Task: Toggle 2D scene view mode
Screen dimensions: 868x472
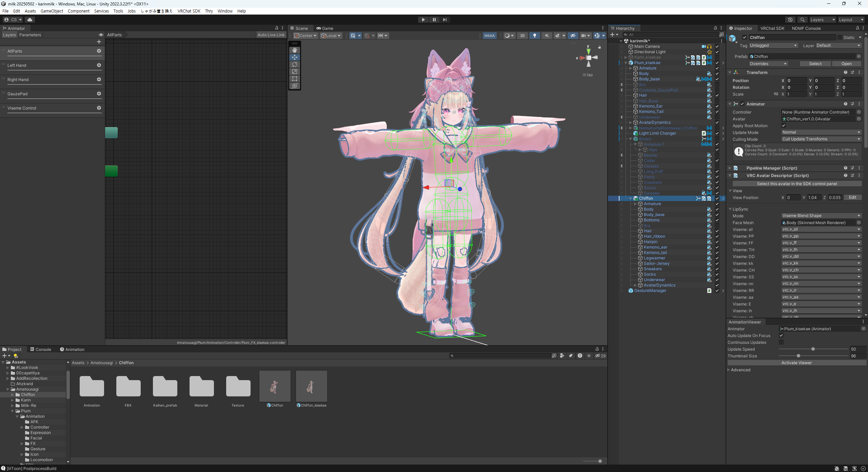Action: point(522,36)
